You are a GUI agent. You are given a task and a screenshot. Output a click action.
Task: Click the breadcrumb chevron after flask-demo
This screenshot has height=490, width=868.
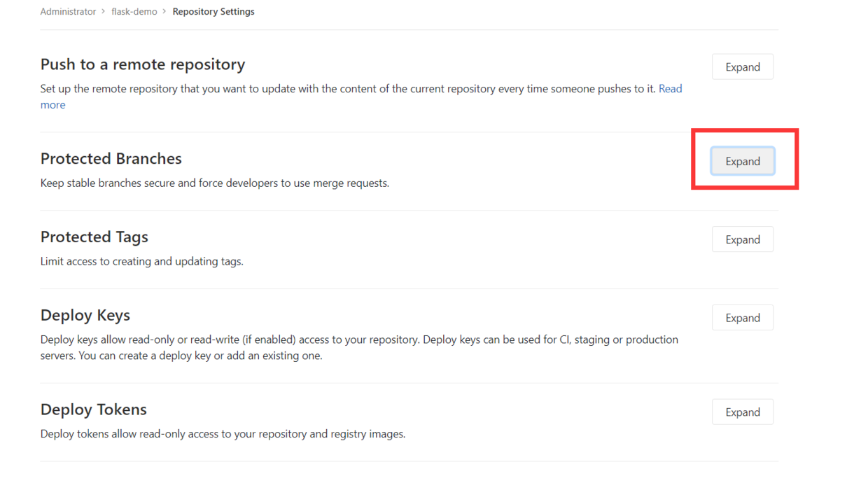(165, 12)
